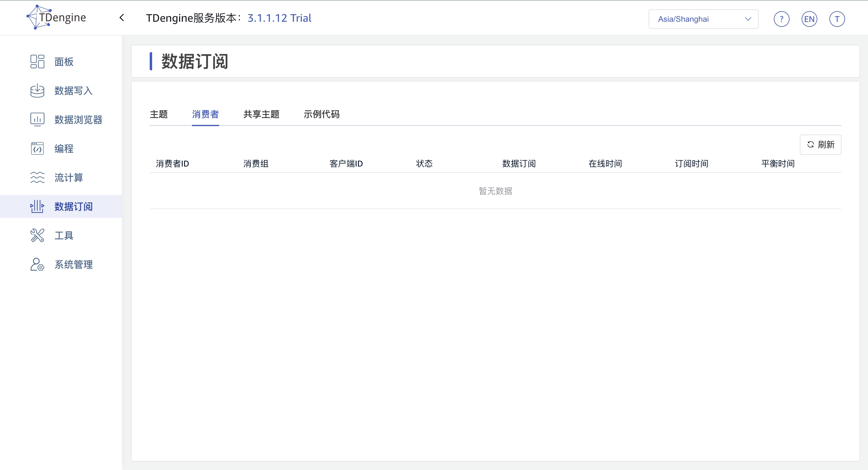Click the TDengine logo

56,17
